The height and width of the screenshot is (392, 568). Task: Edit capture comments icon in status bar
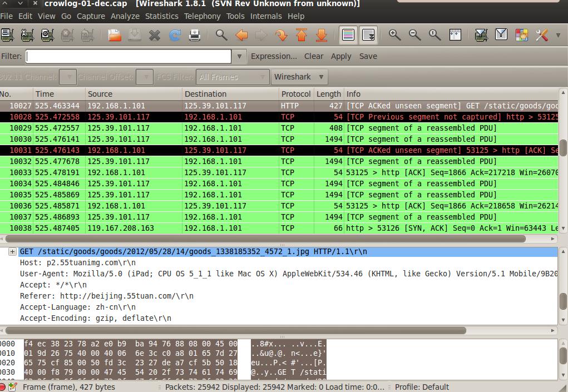click(12, 387)
